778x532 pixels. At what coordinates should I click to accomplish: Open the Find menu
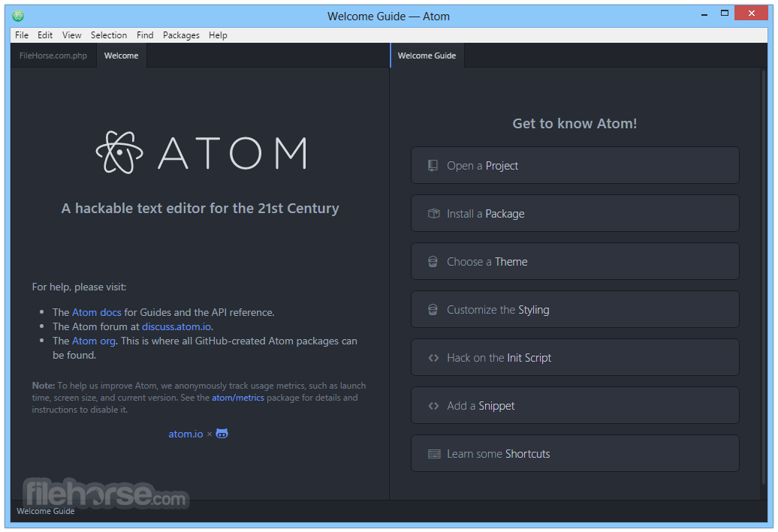(x=145, y=35)
